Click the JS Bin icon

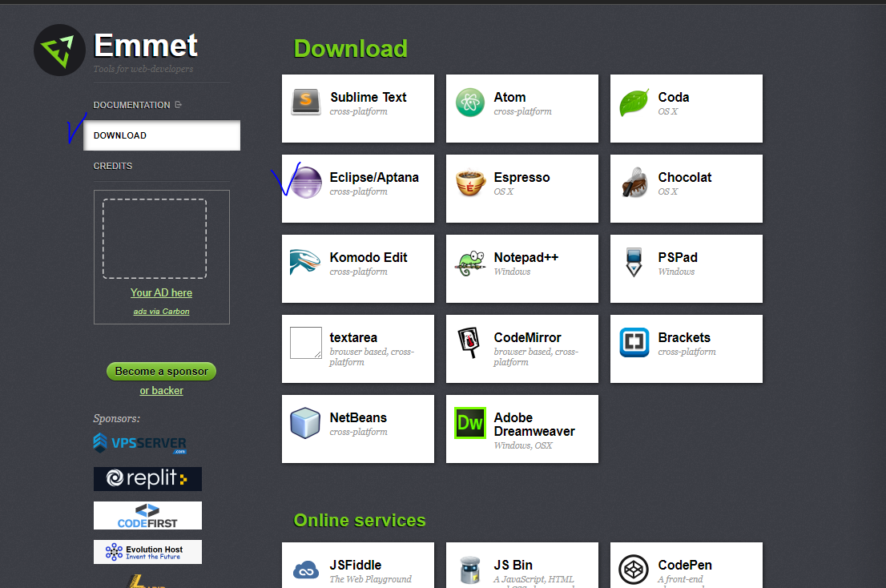pos(470,570)
